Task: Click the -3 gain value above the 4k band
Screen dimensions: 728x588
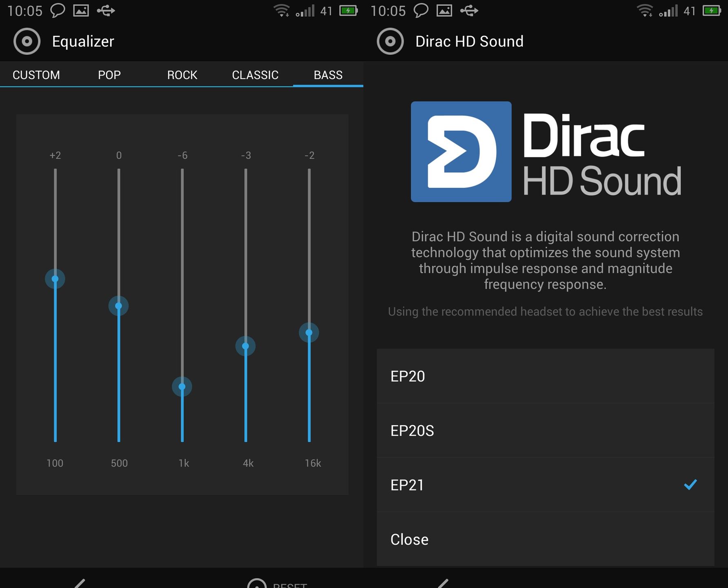Action: click(x=246, y=155)
